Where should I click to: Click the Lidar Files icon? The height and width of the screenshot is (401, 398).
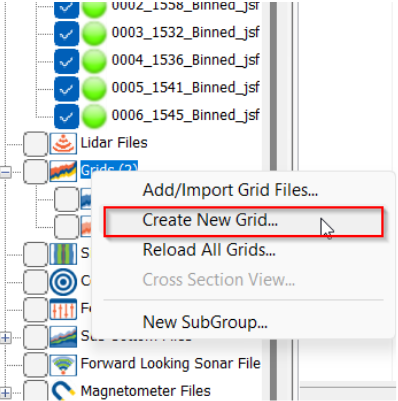63,144
